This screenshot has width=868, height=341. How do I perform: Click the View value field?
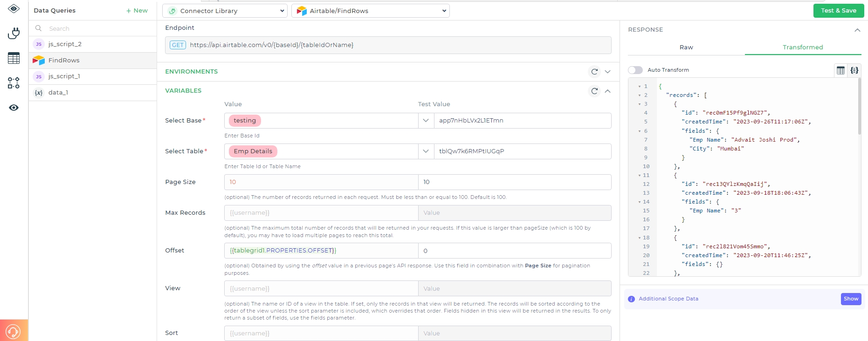[x=321, y=288]
